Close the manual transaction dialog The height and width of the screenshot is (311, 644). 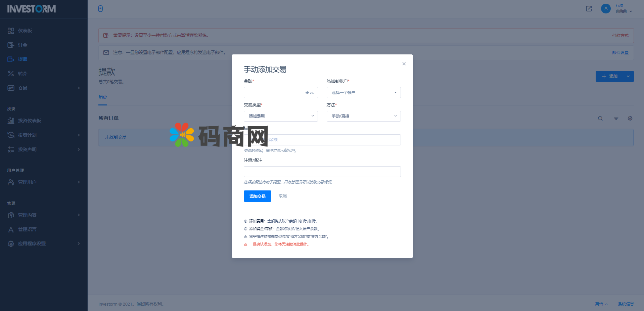[x=404, y=64]
